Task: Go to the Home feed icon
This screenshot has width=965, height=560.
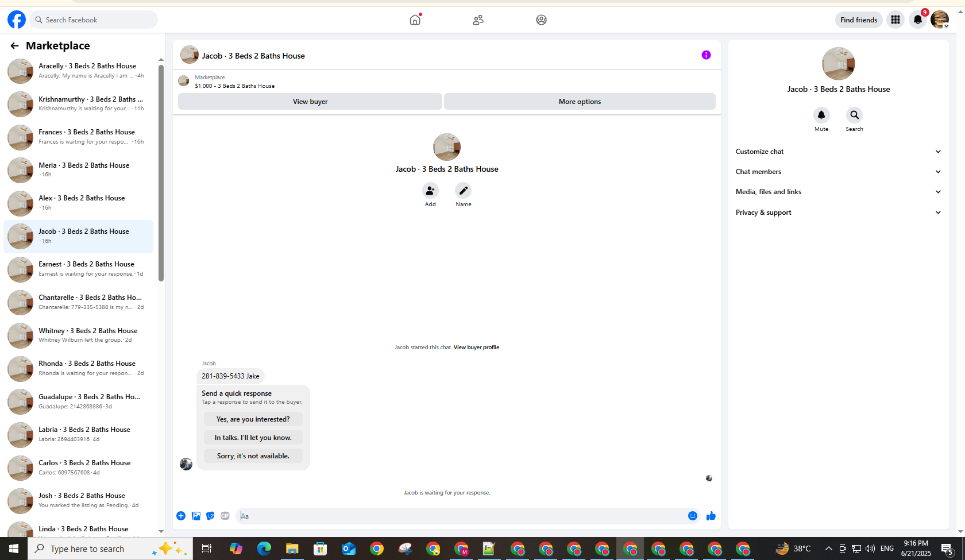Action: (415, 20)
